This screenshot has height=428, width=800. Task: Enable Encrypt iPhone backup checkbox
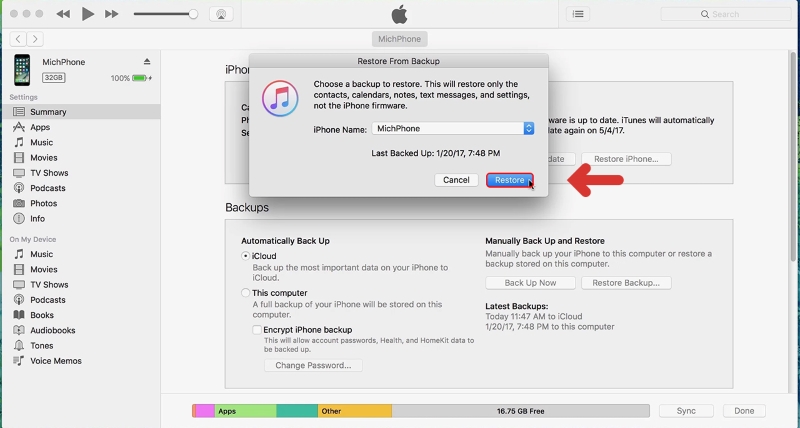257,329
